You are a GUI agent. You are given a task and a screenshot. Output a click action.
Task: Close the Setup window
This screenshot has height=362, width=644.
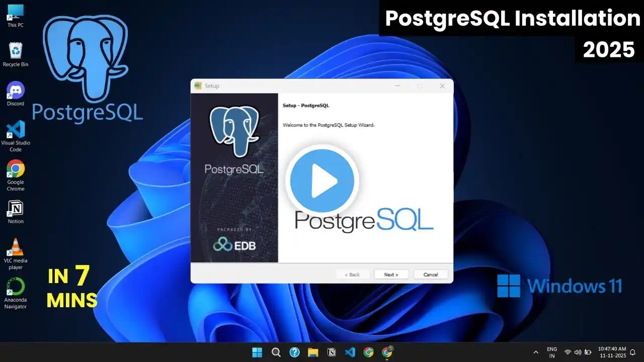click(x=442, y=86)
